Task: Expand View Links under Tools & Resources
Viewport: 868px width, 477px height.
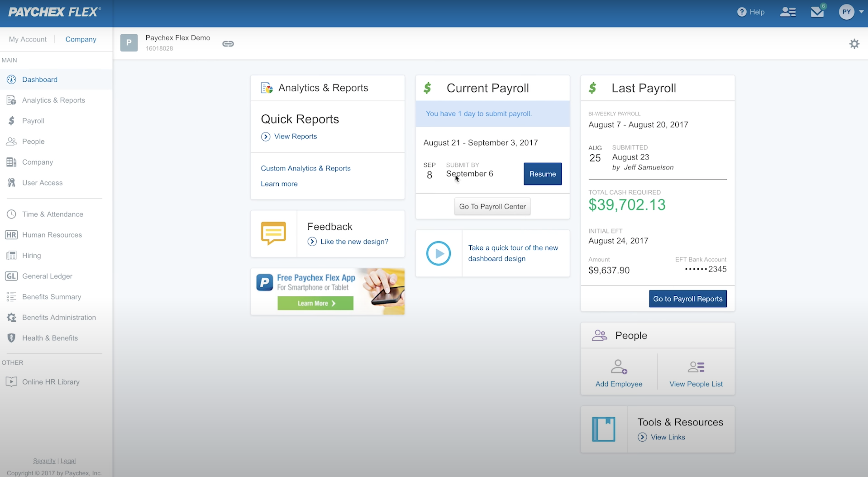Action: [x=668, y=437]
